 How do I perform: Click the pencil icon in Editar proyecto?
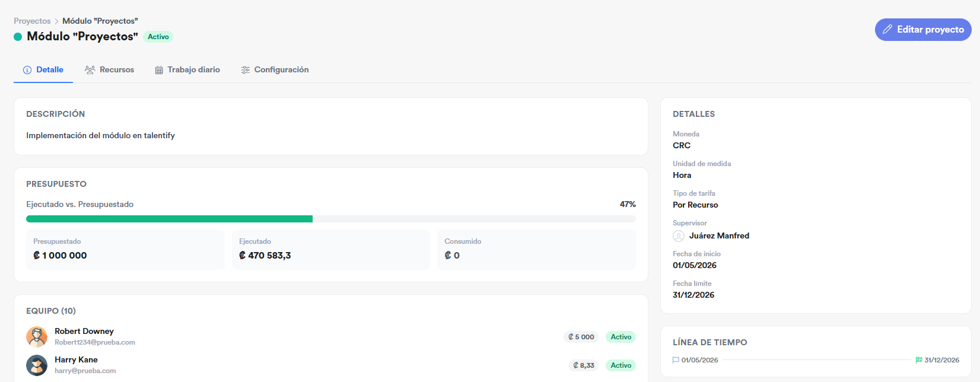pos(887,30)
